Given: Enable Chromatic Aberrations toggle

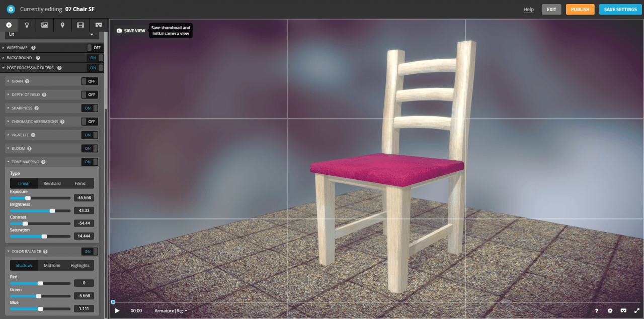Looking at the screenshot, I should pyautogui.click(x=90, y=122).
